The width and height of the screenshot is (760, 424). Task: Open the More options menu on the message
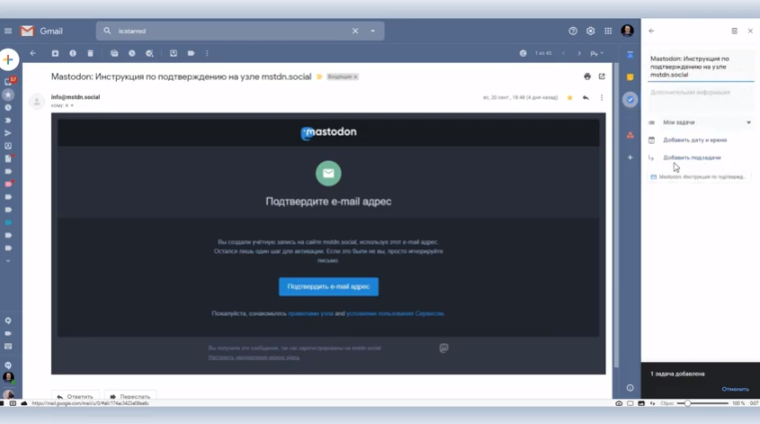(602, 98)
